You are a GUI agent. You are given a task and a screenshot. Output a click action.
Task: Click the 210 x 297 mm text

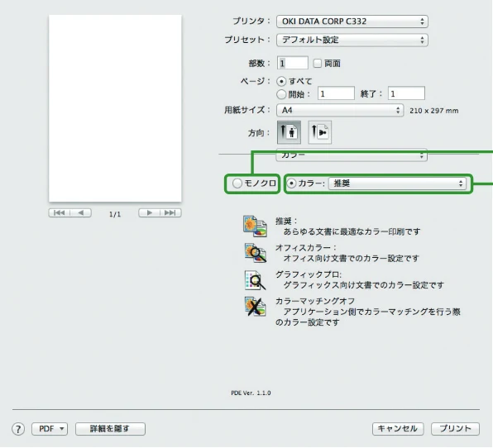tap(434, 111)
